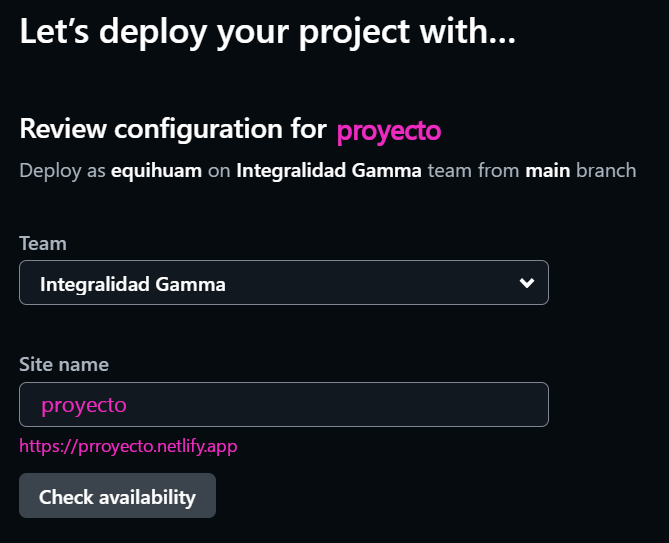Click the 'Review configuration for' heading text
This screenshot has height=543, width=669.
pyautogui.click(x=173, y=129)
